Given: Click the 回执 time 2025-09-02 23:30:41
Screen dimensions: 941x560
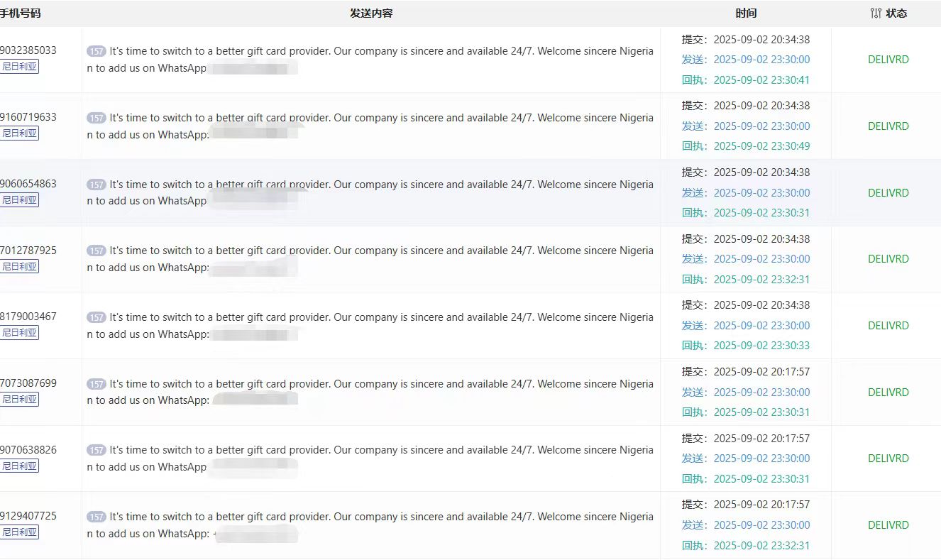Looking at the screenshot, I should (x=761, y=79).
